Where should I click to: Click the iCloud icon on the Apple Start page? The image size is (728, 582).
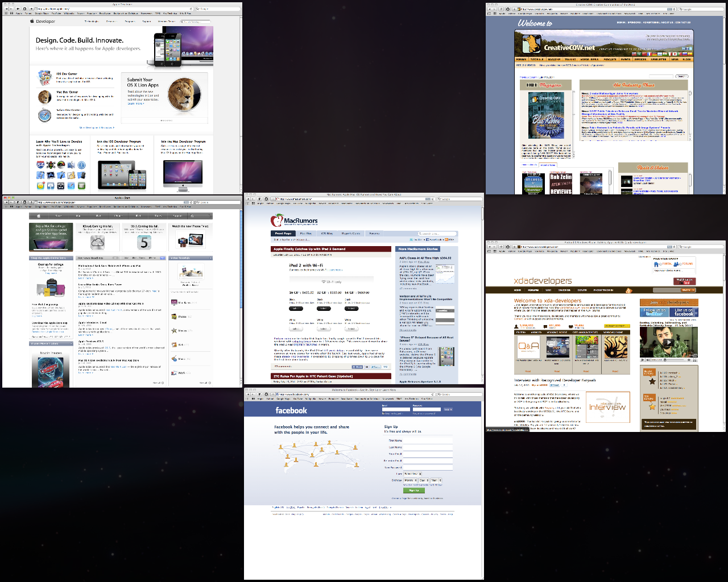(97, 243)
